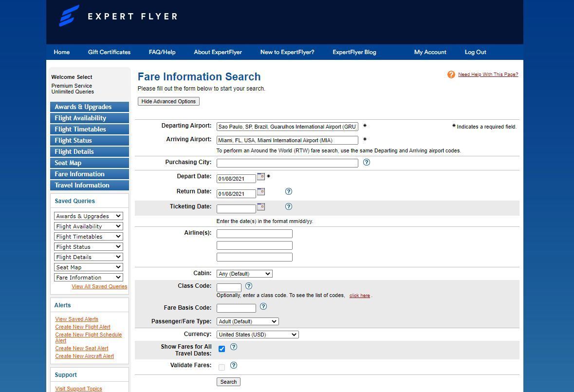Focus the Ticketing Date field

[236, 208]
